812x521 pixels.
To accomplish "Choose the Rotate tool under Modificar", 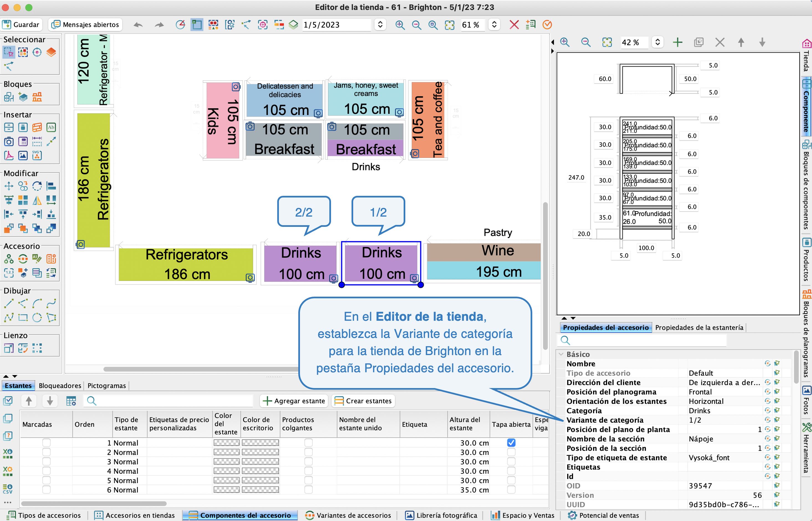I will [37, 186].
